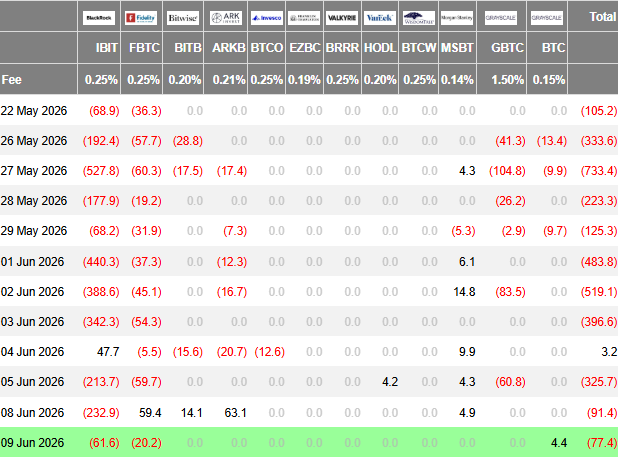
Task: Select the Franklin Templeton logo above EZBC
Action: (304, 18)
